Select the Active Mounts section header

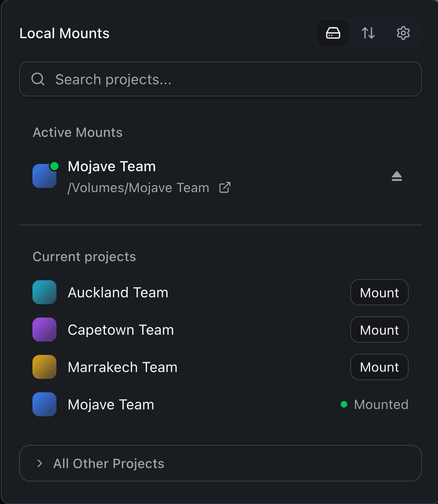pos(77,132)
